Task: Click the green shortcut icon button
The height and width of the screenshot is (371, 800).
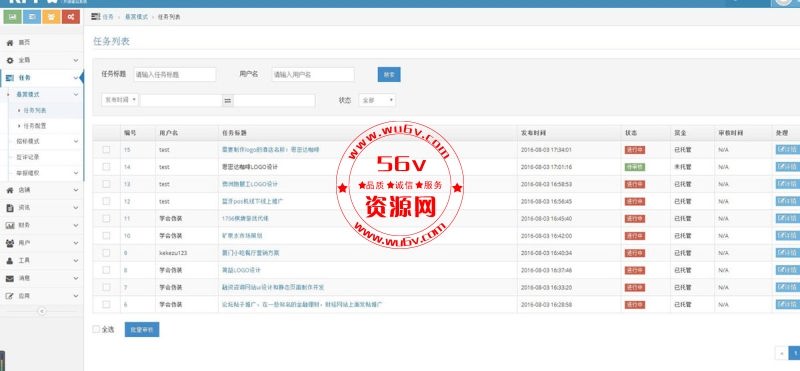Action: pos(12,17)
